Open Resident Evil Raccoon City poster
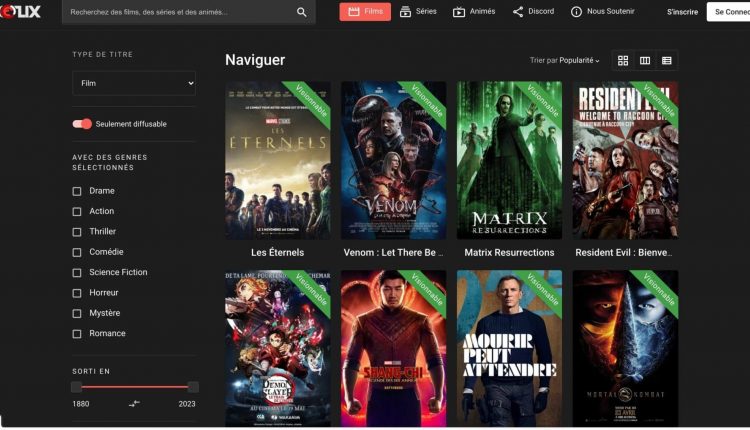750x430 pixels. pos(625,160)
